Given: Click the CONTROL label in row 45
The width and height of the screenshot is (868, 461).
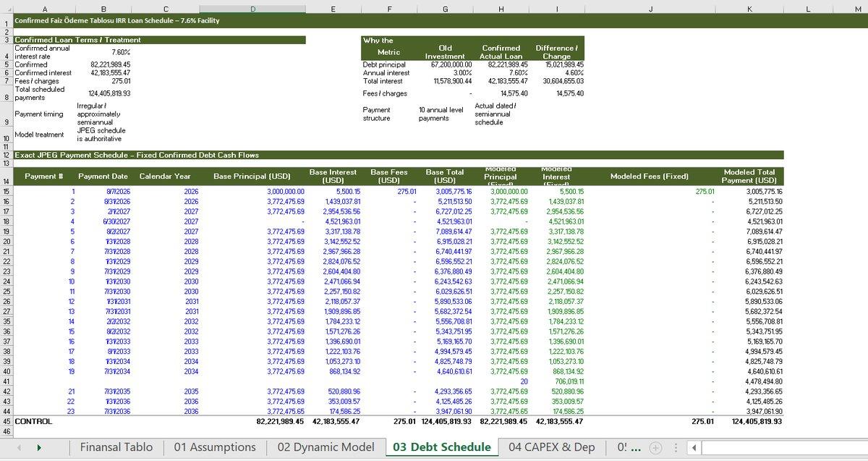Looking at the screenshot, I should coord(33,420).
